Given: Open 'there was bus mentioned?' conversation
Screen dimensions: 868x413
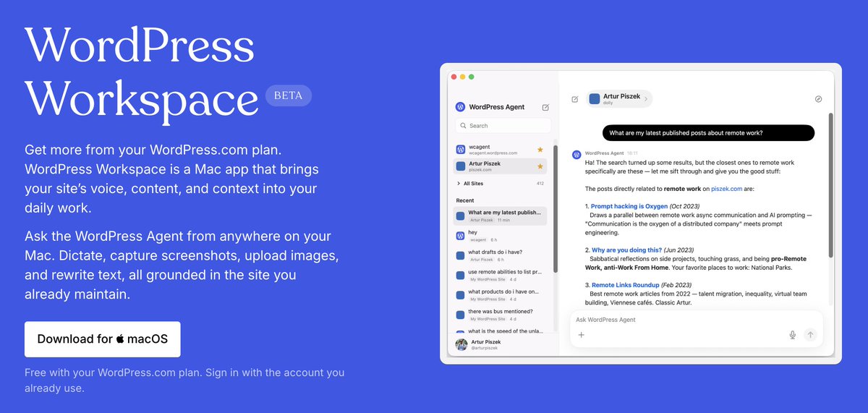Looking at the screenshot, I should [x=501, y=315].
